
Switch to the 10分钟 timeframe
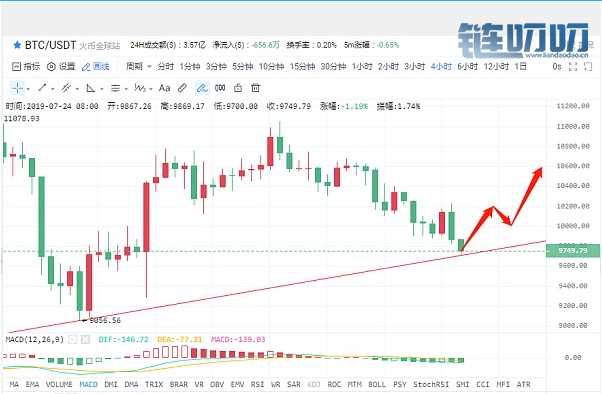tap(271, 66)
